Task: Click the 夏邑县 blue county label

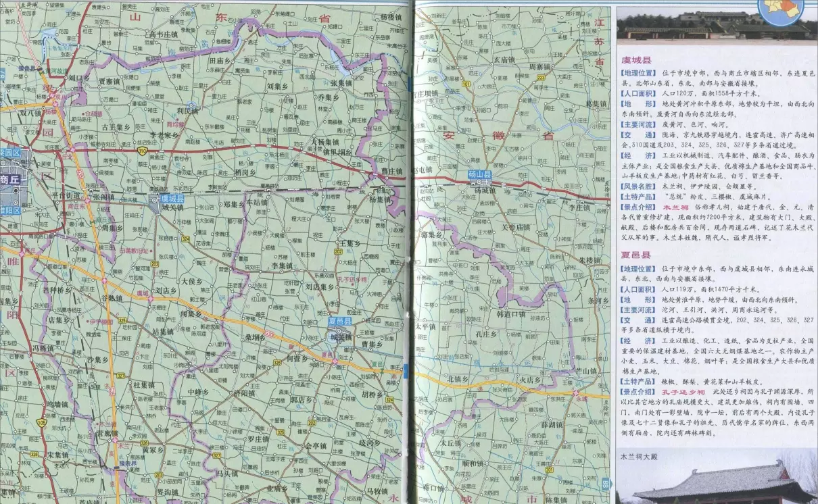Action: 340,322
